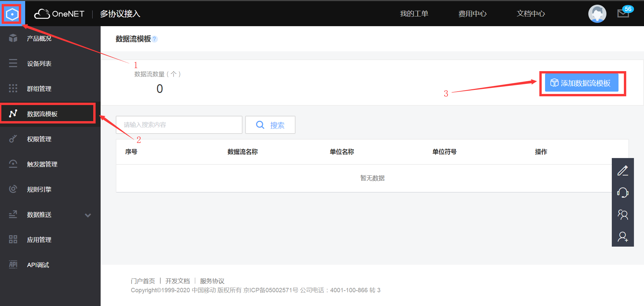Click the 应用管理 squares icon

coord(13,239)
